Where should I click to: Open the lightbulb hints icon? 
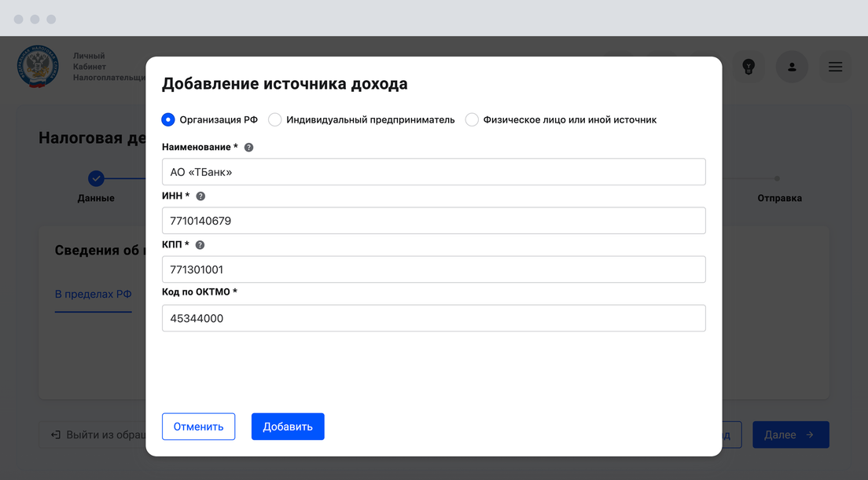tap(748, 67)
